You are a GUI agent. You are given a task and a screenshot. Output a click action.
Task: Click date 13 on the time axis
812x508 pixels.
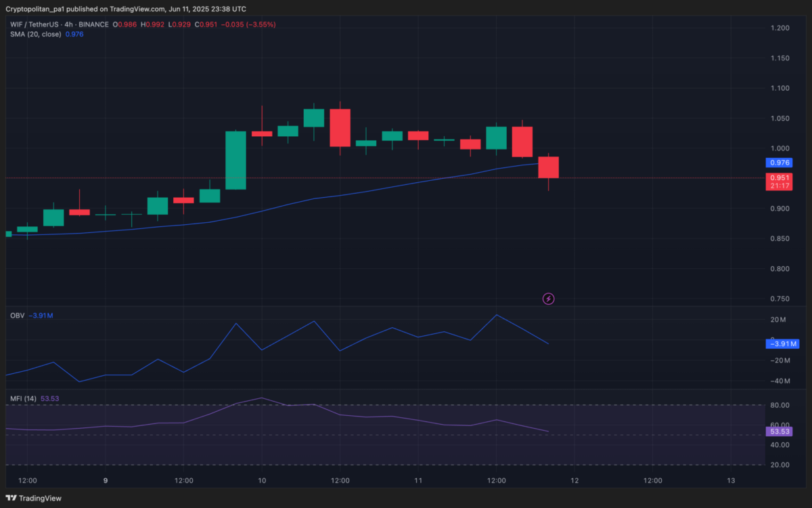[731, 481]
